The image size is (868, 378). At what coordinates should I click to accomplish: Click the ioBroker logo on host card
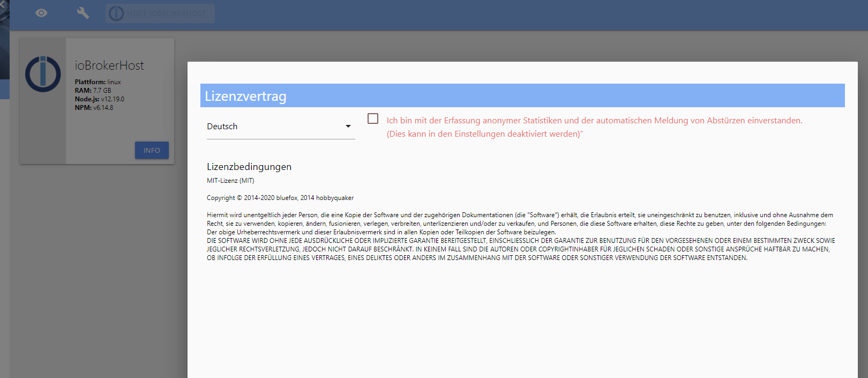coord(43,74)
